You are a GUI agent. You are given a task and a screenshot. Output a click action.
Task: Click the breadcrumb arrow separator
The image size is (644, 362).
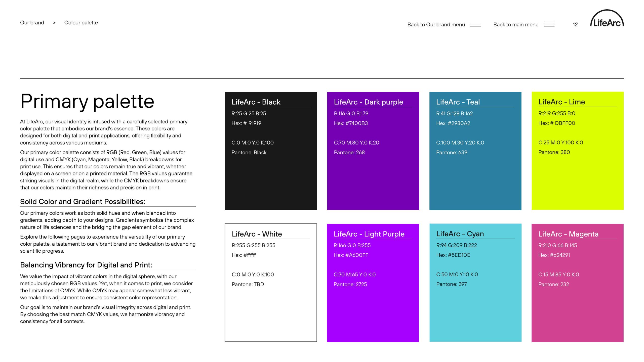click(54, 23)
